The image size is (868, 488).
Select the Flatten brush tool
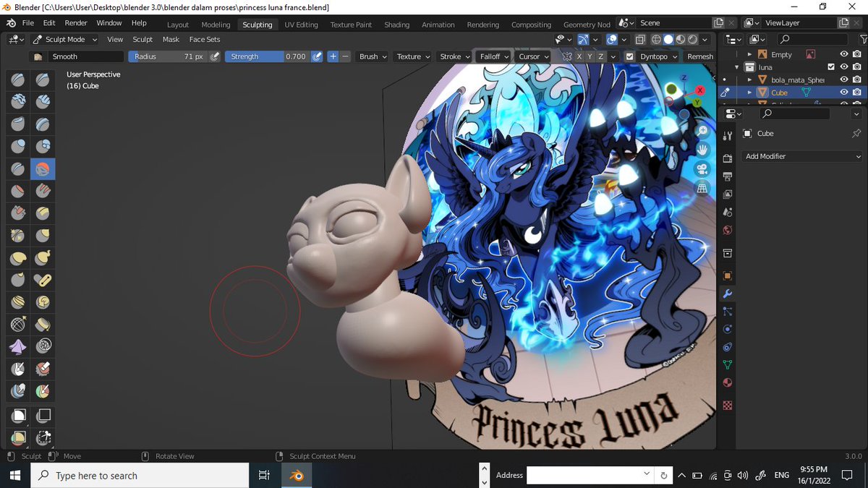(19, 192)
